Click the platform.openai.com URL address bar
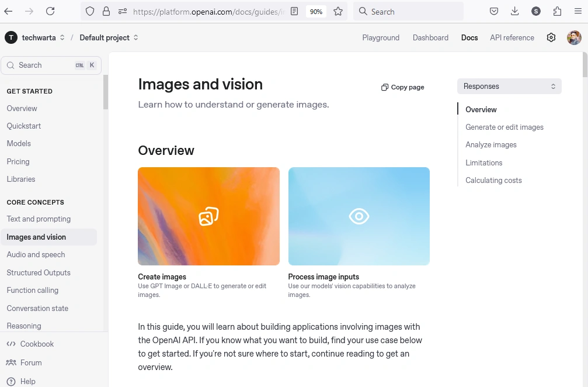The width and height of the screenshot is (588, 387). 208,12
